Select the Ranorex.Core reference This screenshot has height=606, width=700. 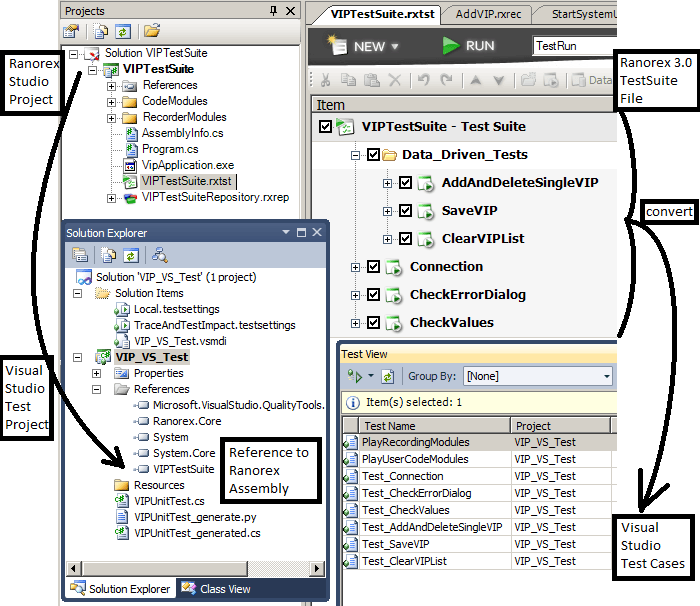tap(187, 421)
